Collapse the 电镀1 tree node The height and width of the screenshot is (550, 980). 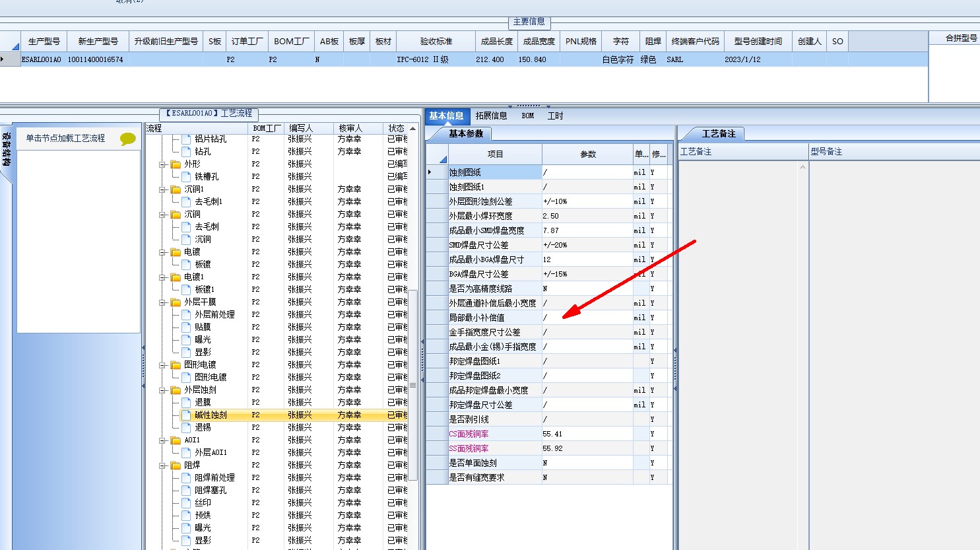click(162, 277)
